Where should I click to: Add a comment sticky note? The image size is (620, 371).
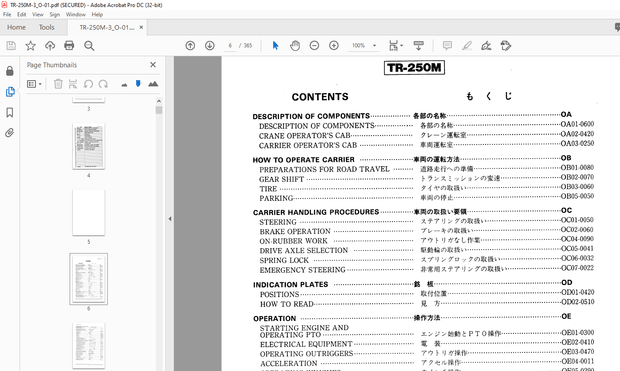tap(447, 45)
